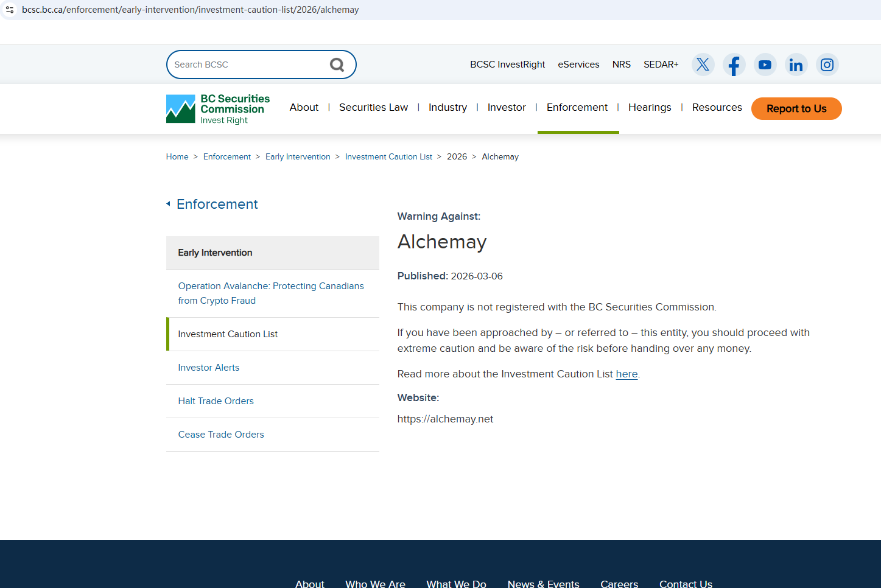Open the Securities Law menu
This screenshot has width=881, height=588.
(x=373, y=108)
